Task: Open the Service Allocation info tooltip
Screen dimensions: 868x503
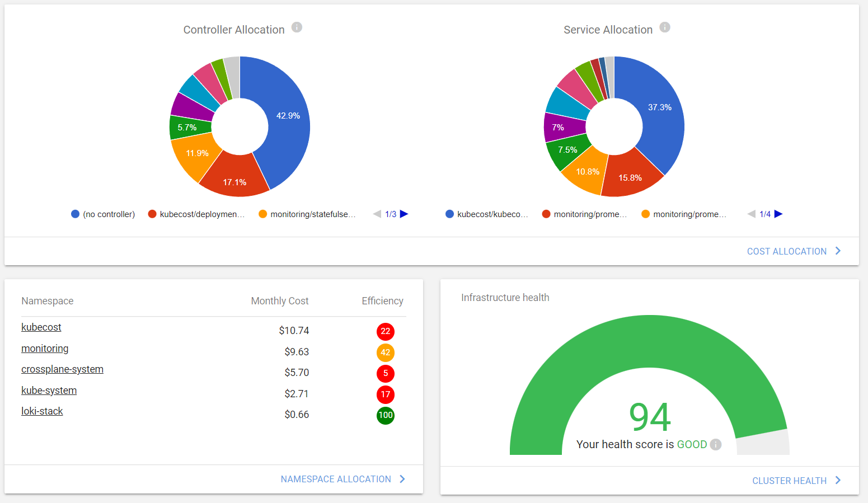Action: pos(664,26)
